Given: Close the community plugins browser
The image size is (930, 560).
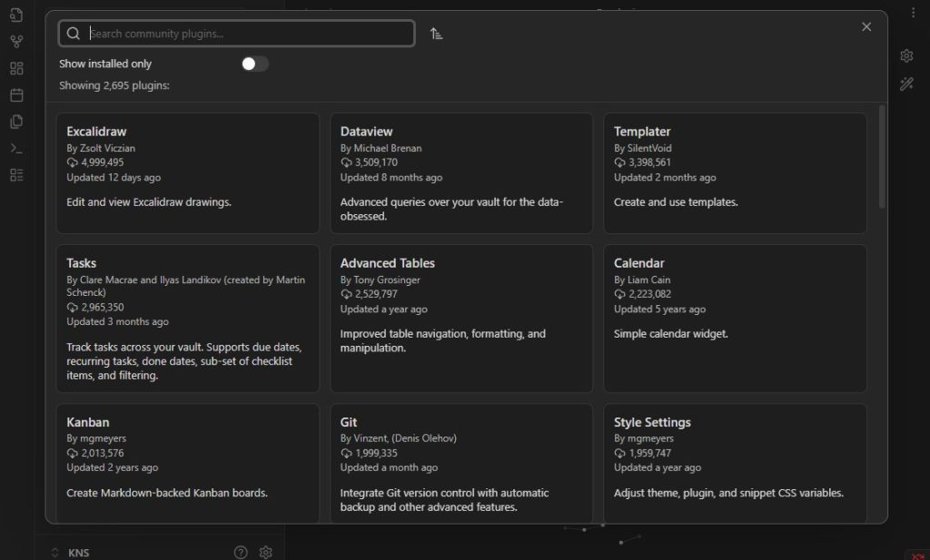Looking at the screenshot, I should pos(866,26).
